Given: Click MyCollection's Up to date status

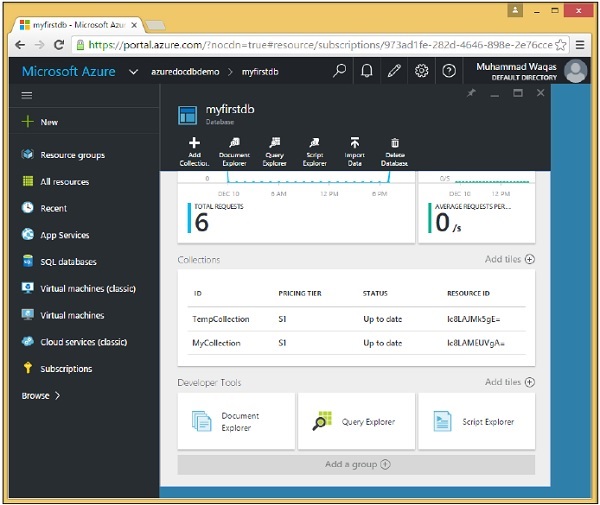Looking at the screenshot, I should 382,343.
